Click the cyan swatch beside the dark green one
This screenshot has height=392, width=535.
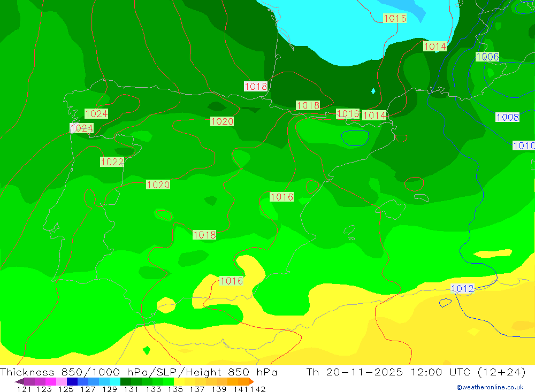[115, 381]
